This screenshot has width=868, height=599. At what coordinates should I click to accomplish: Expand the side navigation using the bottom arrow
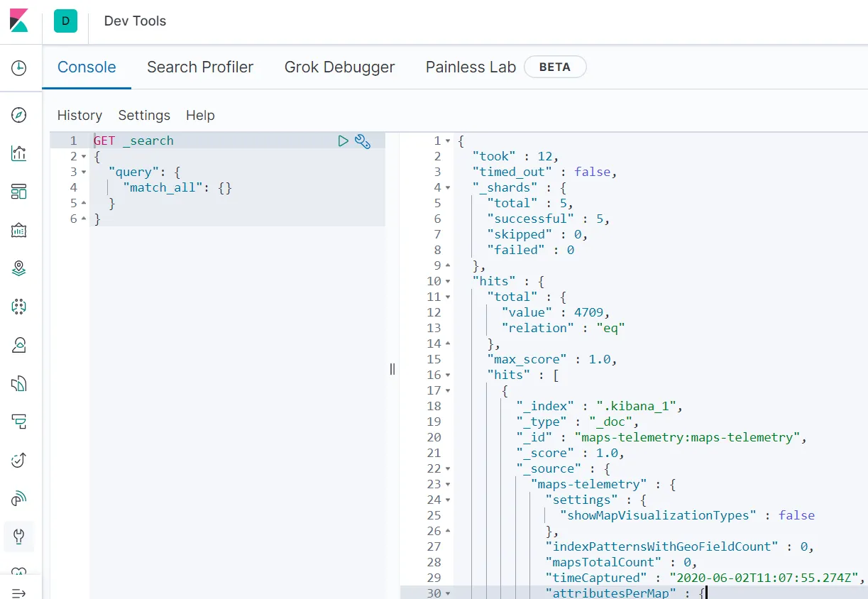coord(19,593)
